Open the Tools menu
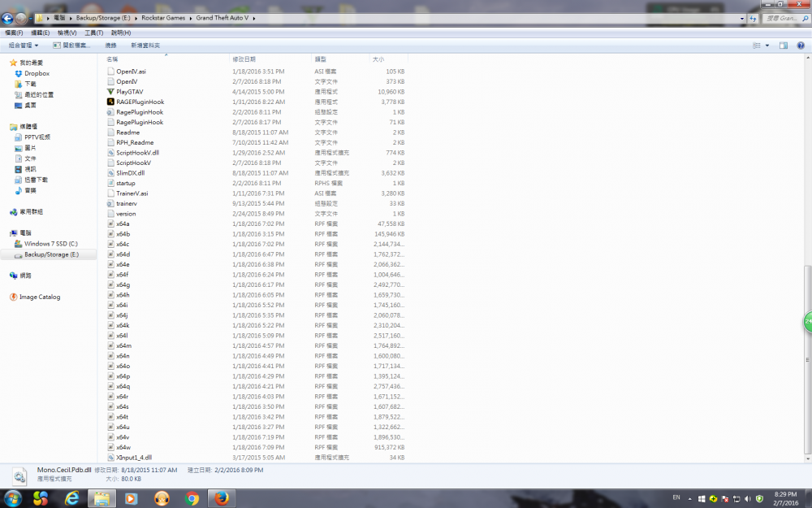812x508 pixels. tap(93, 33)
